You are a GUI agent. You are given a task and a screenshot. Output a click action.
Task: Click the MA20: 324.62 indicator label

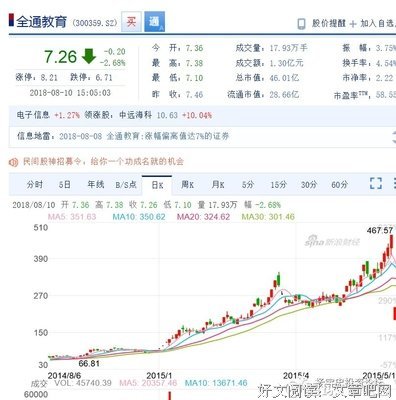203,217
